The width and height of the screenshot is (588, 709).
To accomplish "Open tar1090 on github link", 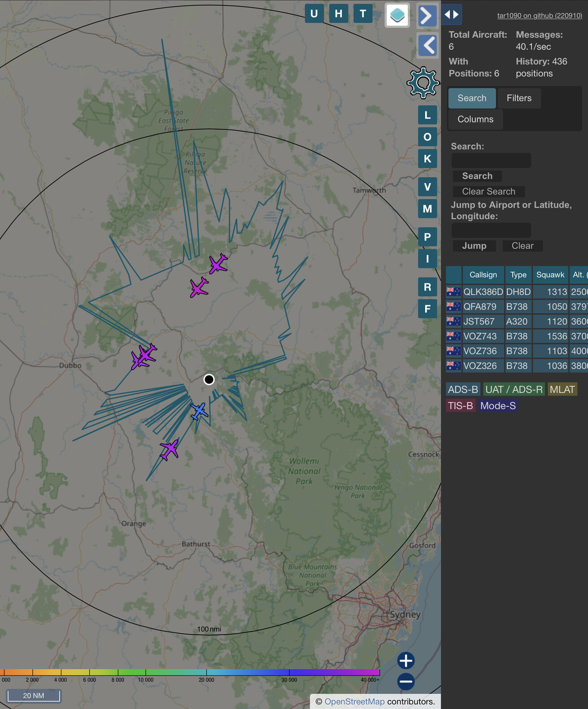I will (539, 16).
